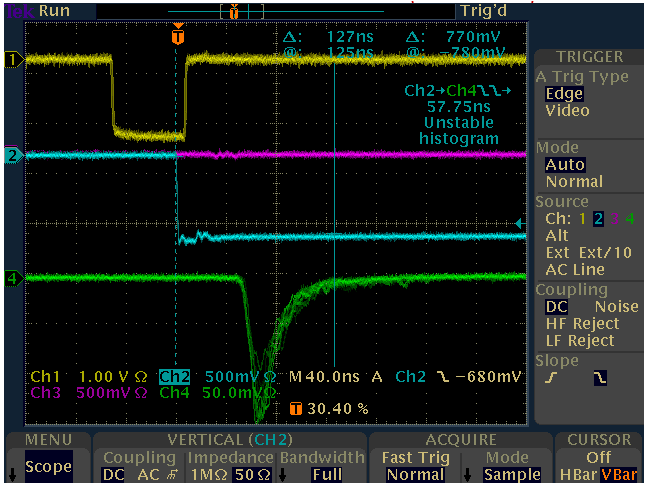Set trigger type to Edge
The height and width of the screenshot is (487, 648).
coord(564,94)
